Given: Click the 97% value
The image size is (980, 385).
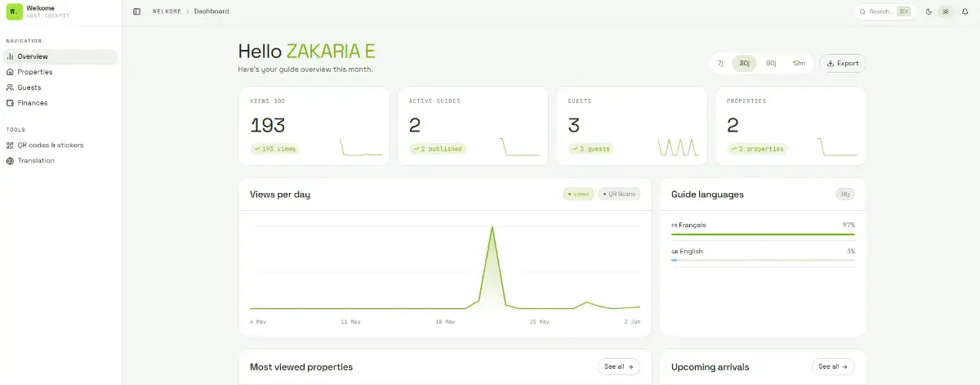Looking at the screenshot, I should click(x=849, y=225).
